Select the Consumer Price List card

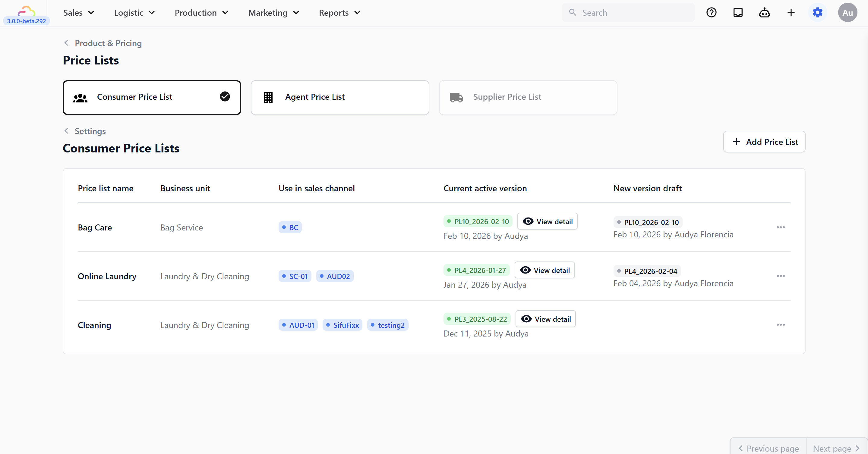152,97
